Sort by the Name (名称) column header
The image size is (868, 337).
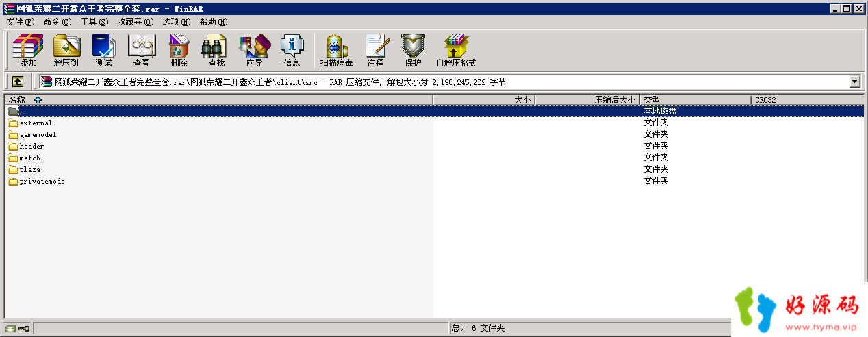pyautogui.click(x=218, y=100)
